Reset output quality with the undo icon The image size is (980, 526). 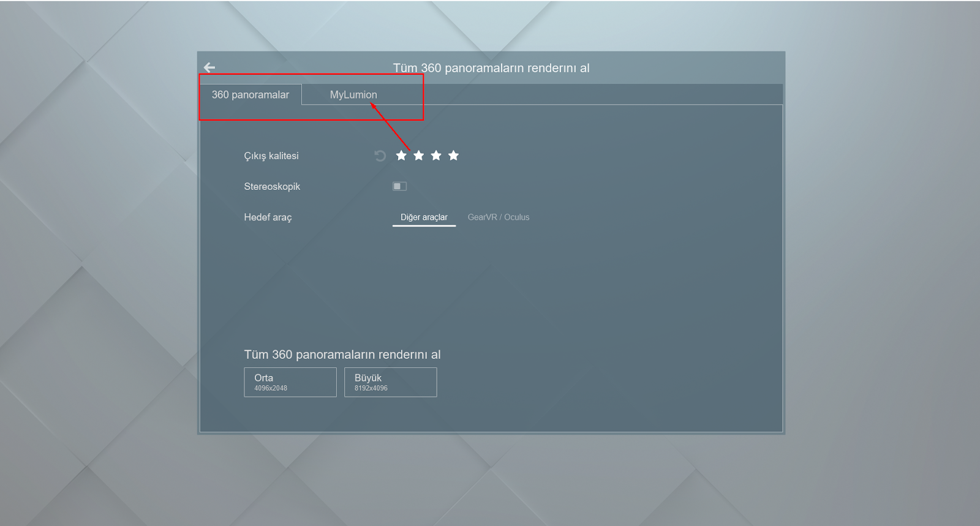click(x=380, y=156)
